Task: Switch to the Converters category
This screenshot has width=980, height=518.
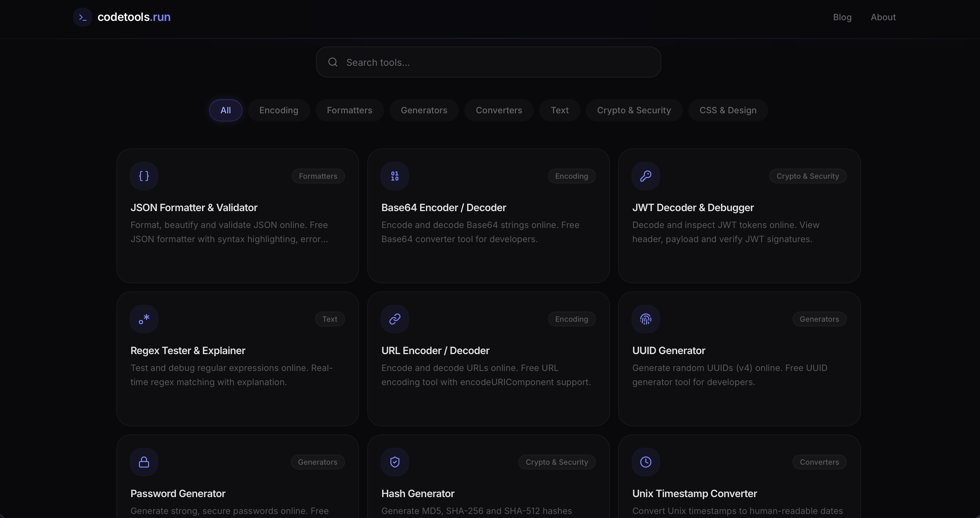Action: [x=499, y=110]
